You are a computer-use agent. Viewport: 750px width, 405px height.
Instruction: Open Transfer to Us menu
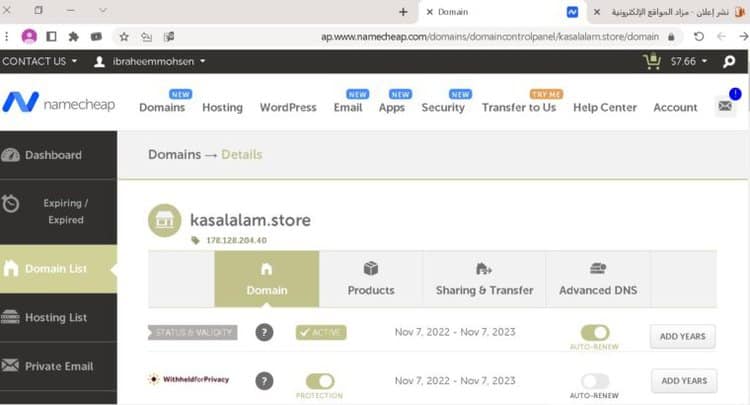519,108
